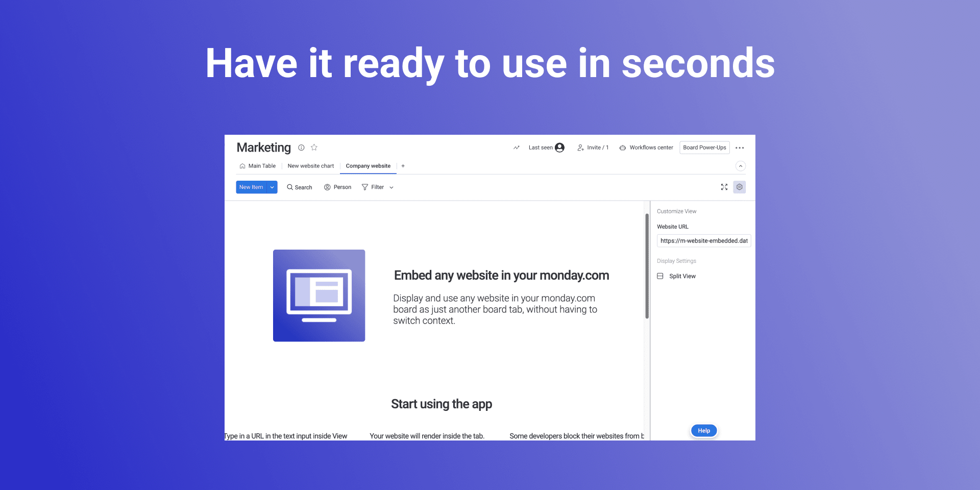
Task: Enter fullscreen view with expand icon
Action: point(724,187)
